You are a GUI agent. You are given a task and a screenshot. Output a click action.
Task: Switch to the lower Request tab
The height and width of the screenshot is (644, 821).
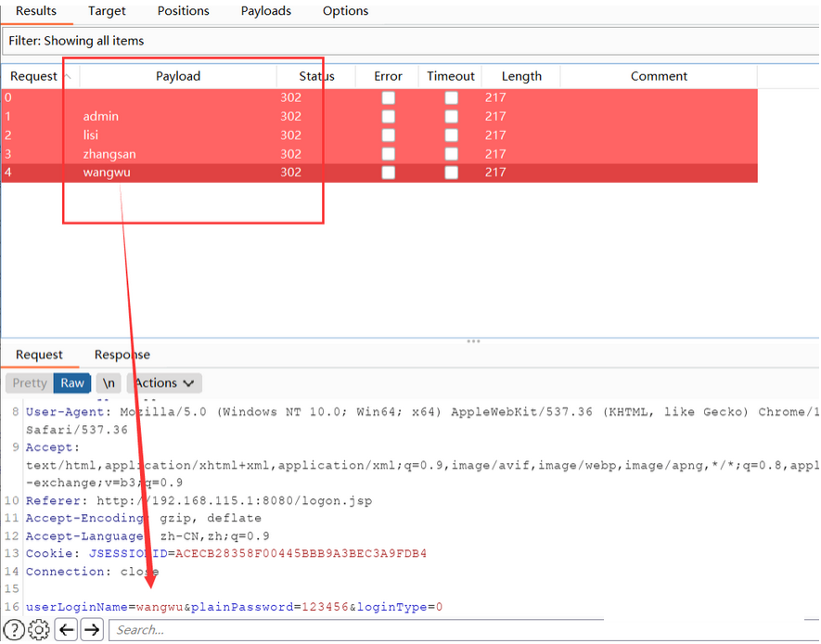(x=39, y=355)
